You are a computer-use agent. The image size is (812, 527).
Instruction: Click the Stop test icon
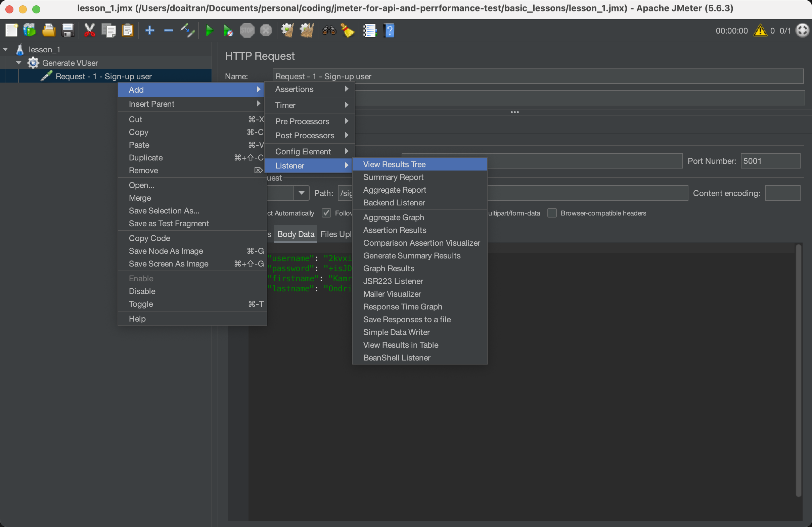[247, 30]
